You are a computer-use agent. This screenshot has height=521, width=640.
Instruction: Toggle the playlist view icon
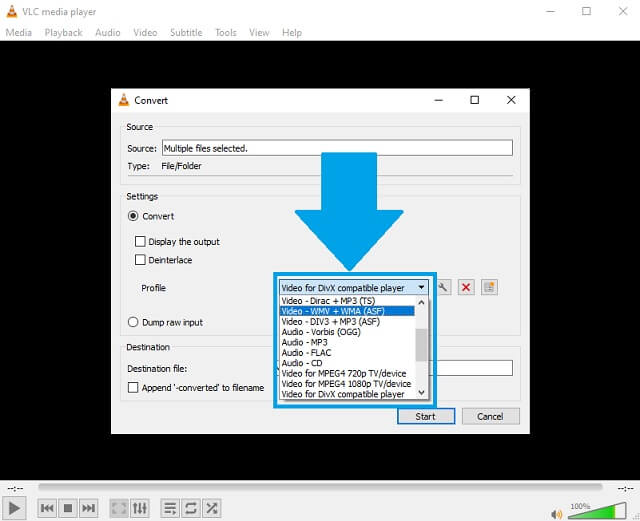(x=170, y=508)
